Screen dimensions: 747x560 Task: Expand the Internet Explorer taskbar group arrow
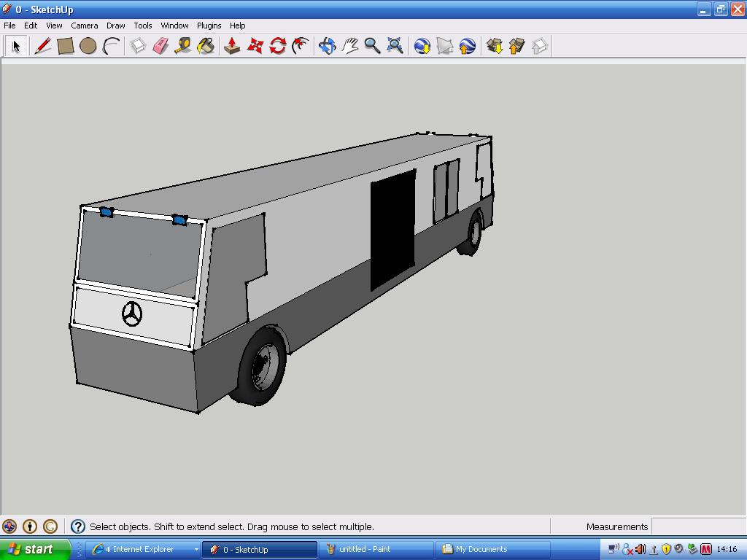[x=196, y=550]
